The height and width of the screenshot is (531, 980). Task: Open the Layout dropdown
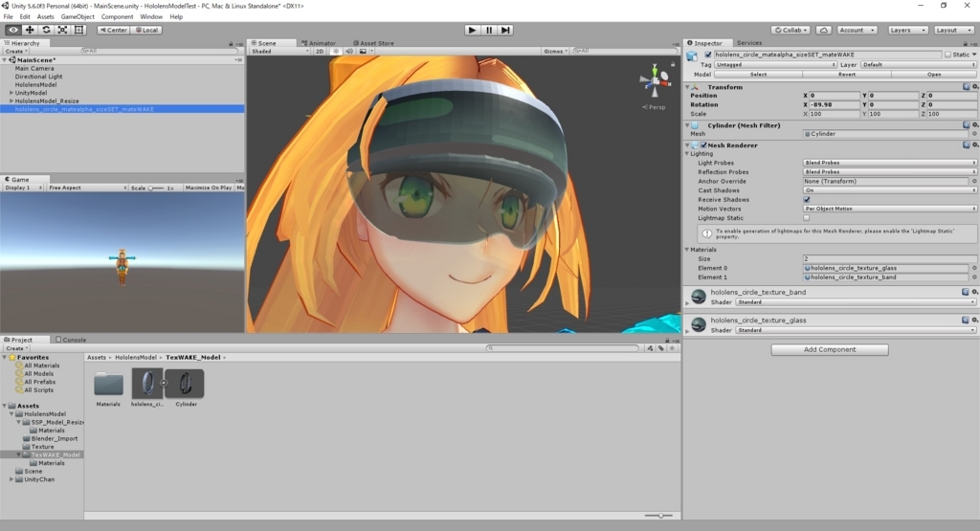[x=953, y=30]
